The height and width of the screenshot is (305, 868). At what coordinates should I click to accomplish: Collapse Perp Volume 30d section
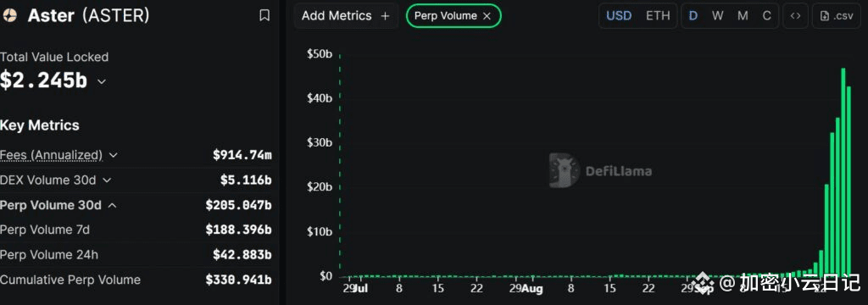click(x=113, y=205)
